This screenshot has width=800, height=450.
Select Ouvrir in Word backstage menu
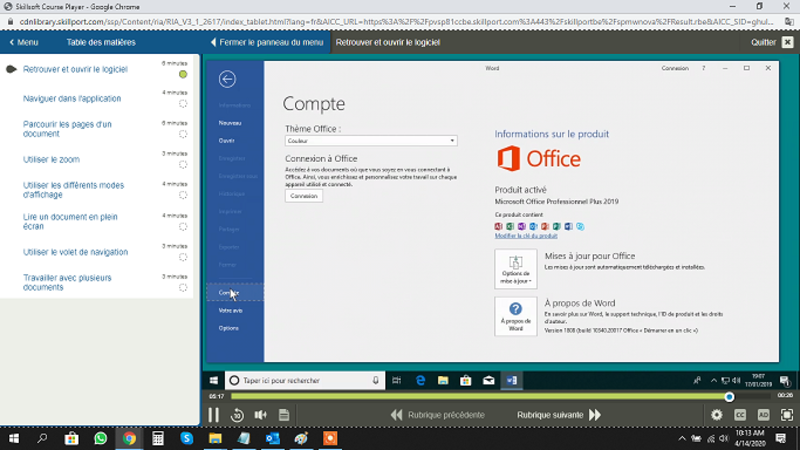(227, 141)
